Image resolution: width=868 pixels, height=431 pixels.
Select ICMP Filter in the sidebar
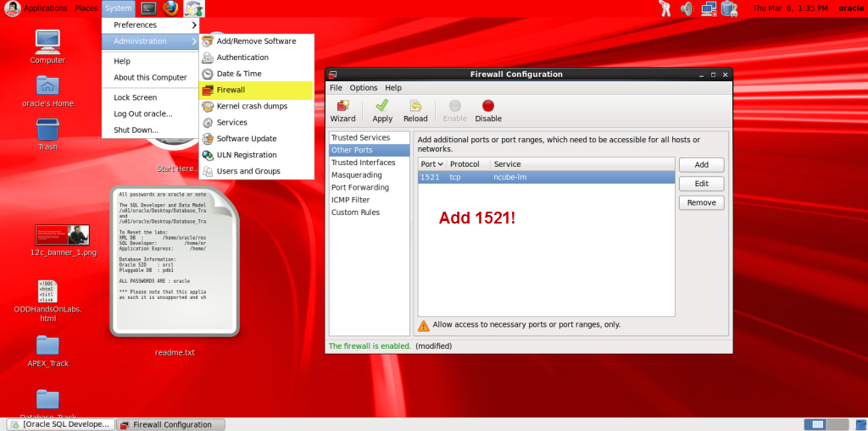(370, 200)
